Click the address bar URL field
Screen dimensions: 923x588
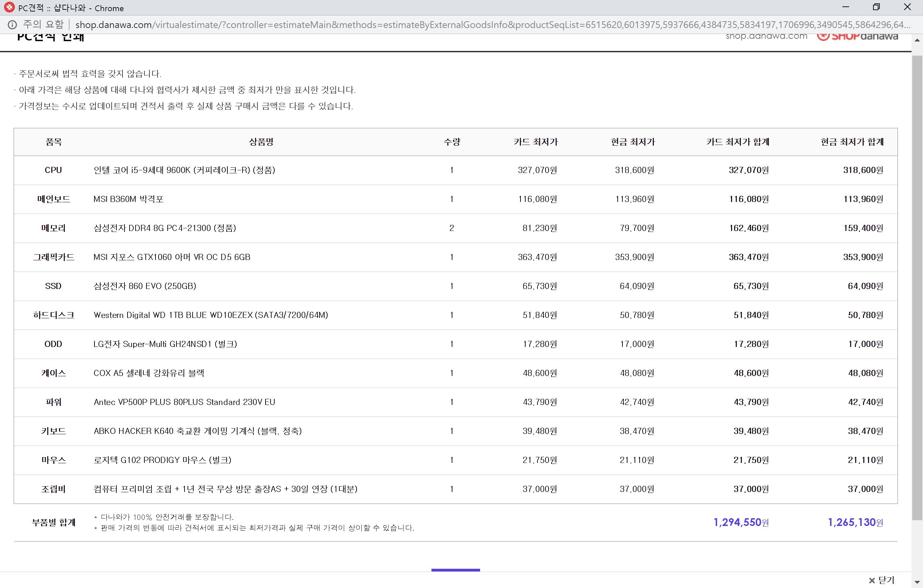coord(493,25)
